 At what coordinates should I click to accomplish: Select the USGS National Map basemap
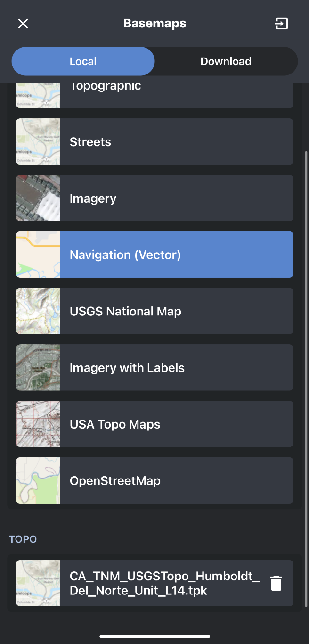[x=176, y=312]
